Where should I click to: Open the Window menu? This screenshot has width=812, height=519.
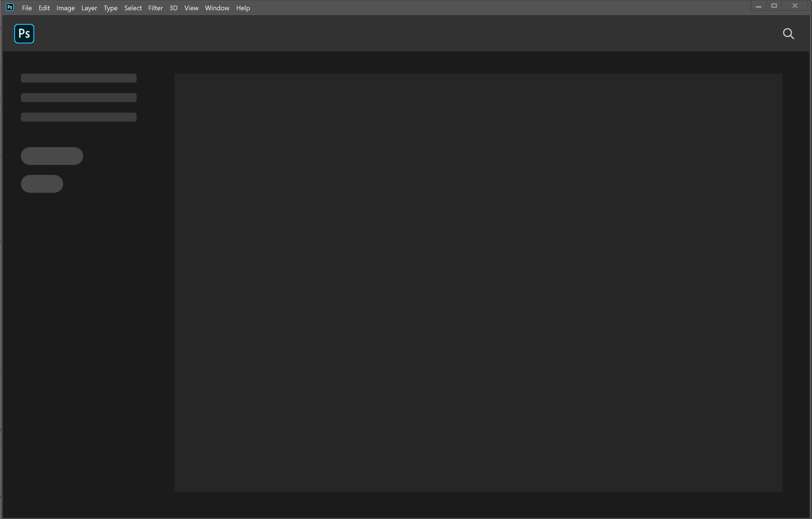pos(217,8)
